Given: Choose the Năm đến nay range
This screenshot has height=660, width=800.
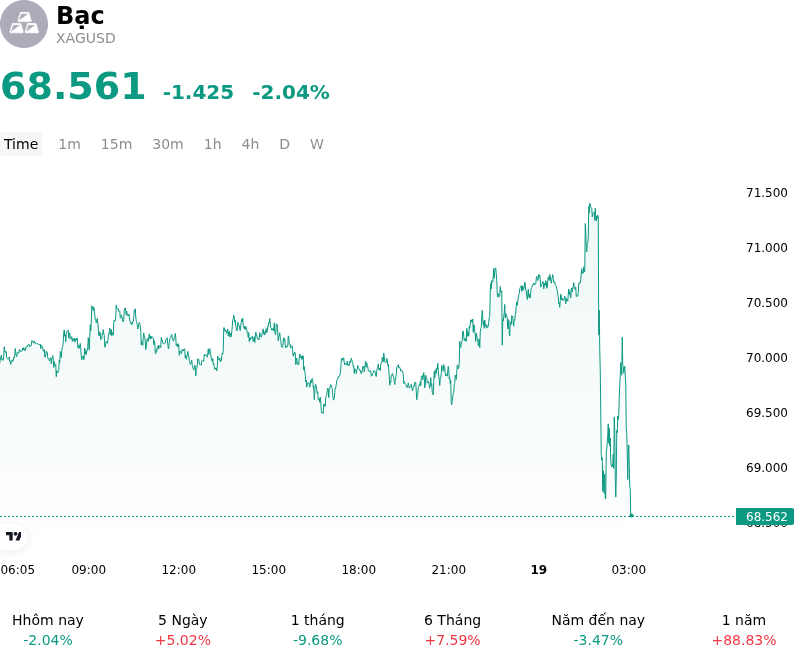Looking at the screenshot, I should pos(598,630).
